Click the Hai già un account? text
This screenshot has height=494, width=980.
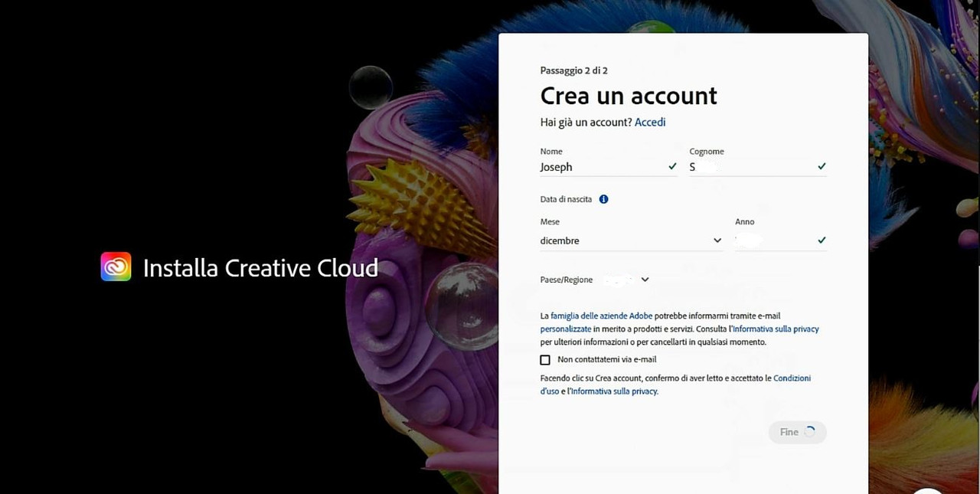[x=586, y=123]
